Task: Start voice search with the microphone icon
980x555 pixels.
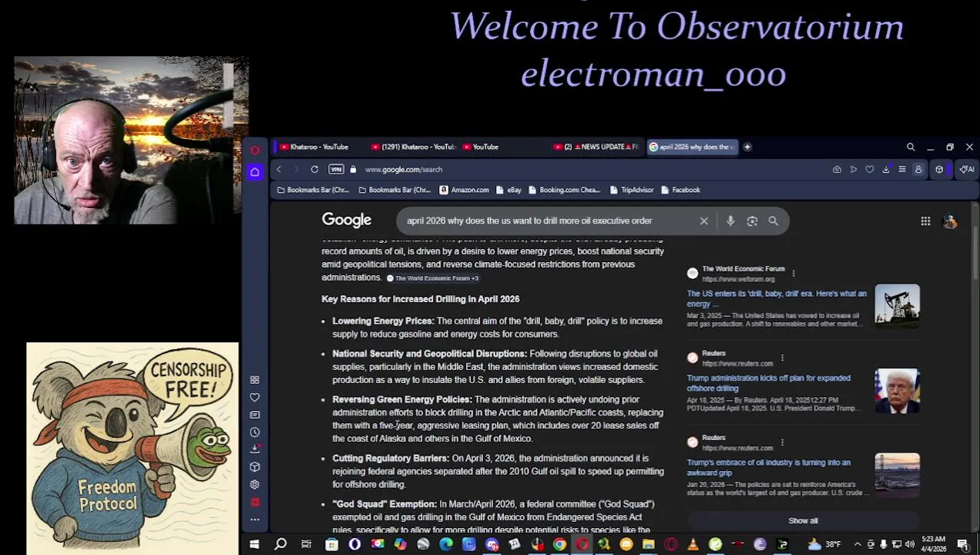Action: click(x=730, y=221)
